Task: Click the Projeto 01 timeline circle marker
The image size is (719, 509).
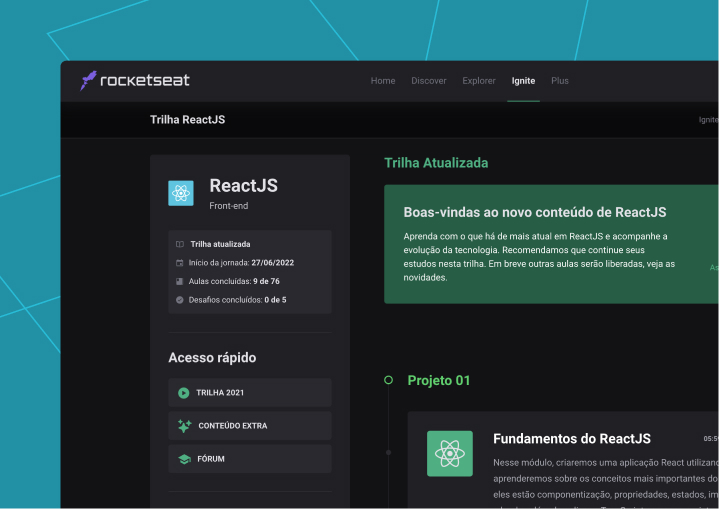Action: pos(388,380)
